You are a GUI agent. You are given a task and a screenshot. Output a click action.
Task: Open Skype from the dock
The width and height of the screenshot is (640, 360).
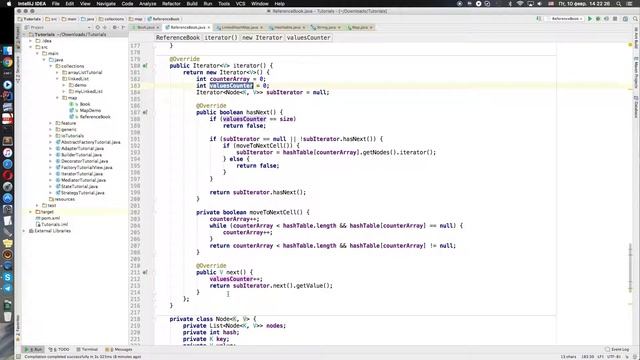(x=7, y=277)
